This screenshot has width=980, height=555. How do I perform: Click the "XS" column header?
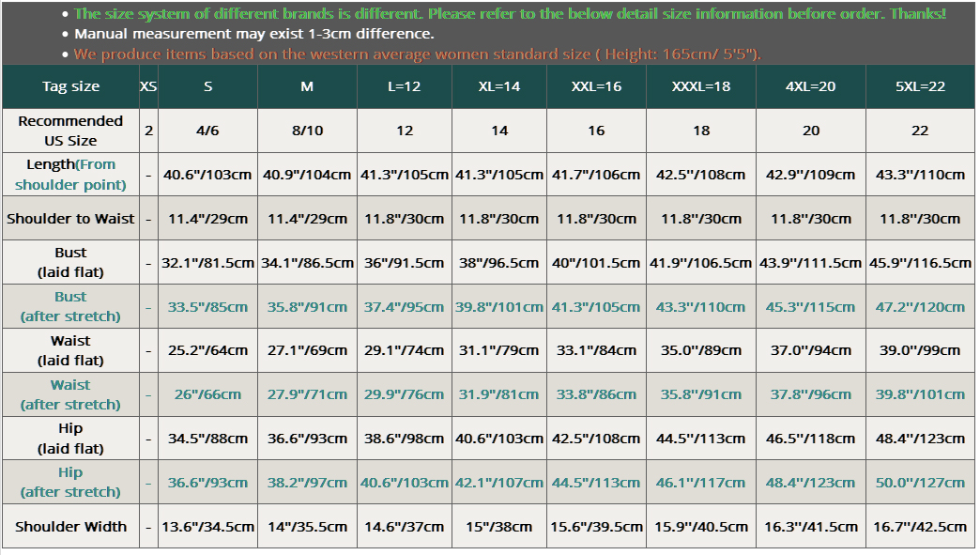tap(148, 86)
